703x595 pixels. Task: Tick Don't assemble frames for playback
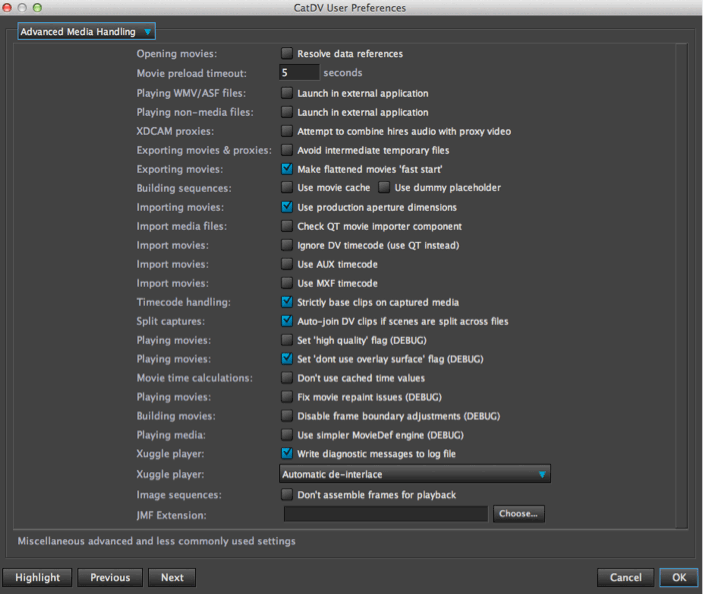pos(287,495)
